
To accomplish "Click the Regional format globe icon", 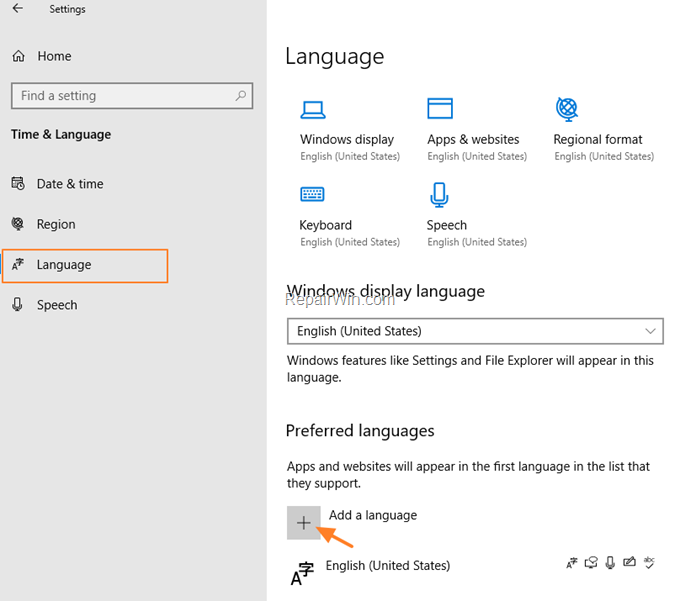I will 567,109.
